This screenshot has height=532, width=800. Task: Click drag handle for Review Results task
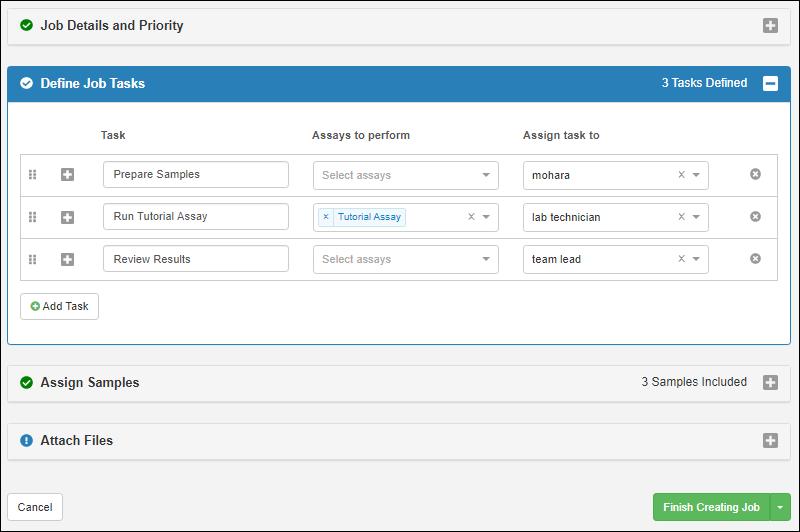pyautogui.click(x=32, y=260)
